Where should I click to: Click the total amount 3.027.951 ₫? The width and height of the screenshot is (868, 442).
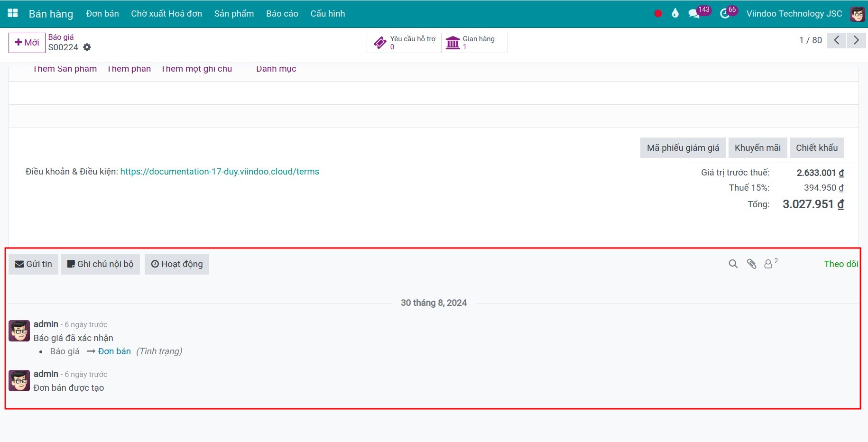813,204
